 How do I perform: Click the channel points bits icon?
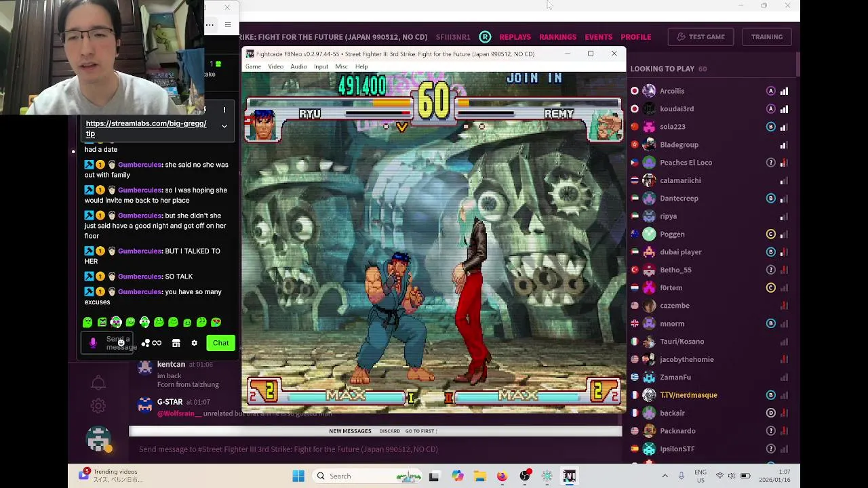tap(145, 343)
